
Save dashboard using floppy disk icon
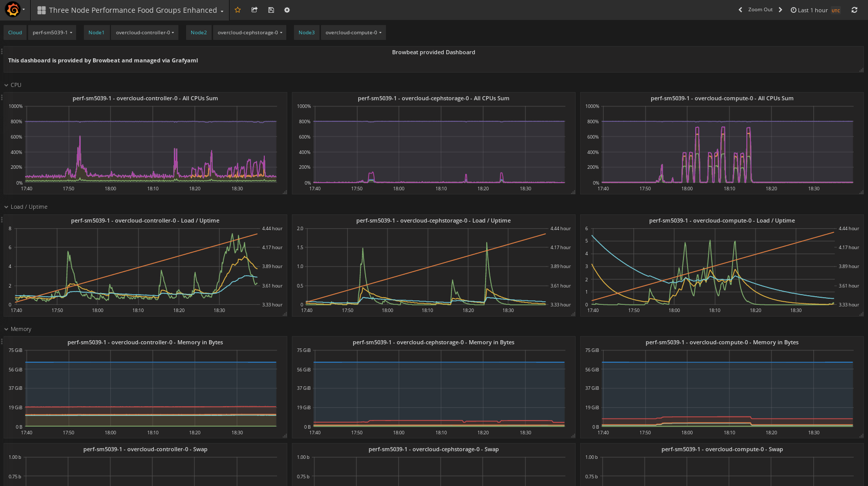click(x=271, y=10)
